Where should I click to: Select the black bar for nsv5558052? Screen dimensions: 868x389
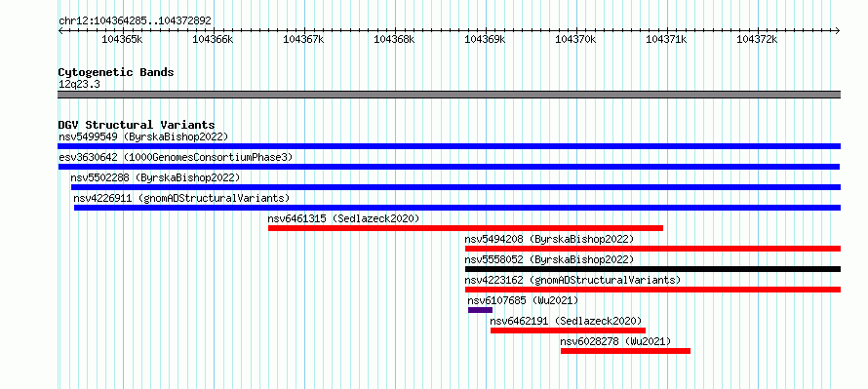click(652, 269)
